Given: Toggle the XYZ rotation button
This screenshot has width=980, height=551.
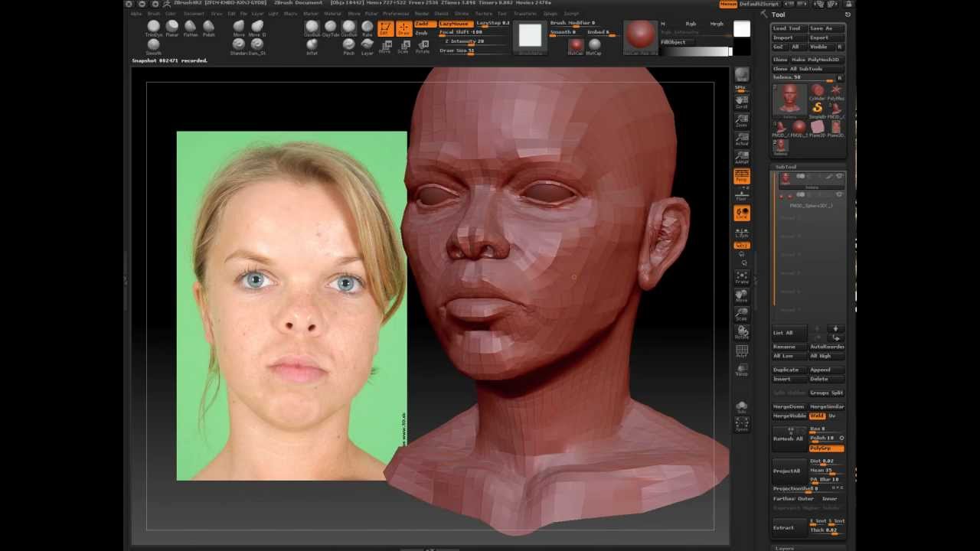Looking at the screenshot, I should click(741, 245).
